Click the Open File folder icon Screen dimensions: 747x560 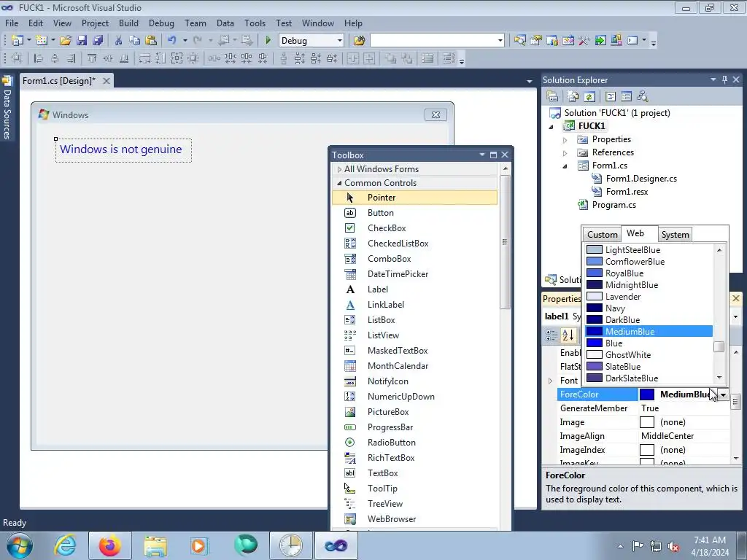tap(65, 41)
